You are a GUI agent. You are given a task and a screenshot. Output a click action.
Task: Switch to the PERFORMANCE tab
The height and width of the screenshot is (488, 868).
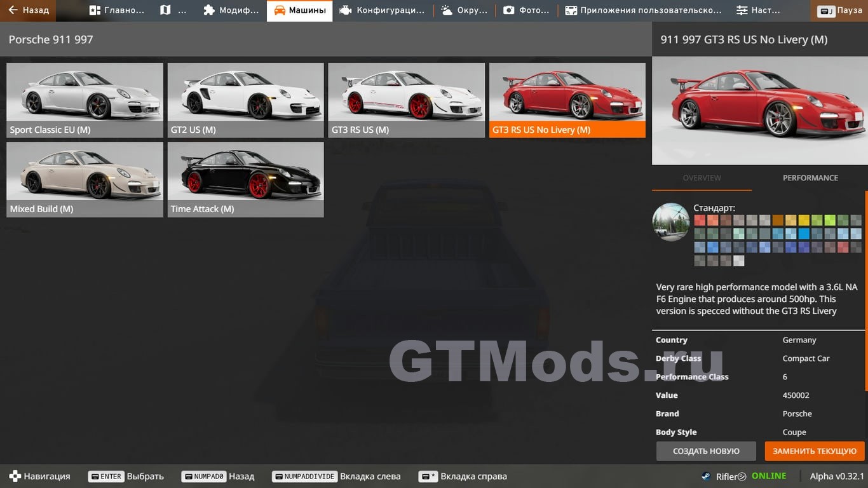(810, 178)
